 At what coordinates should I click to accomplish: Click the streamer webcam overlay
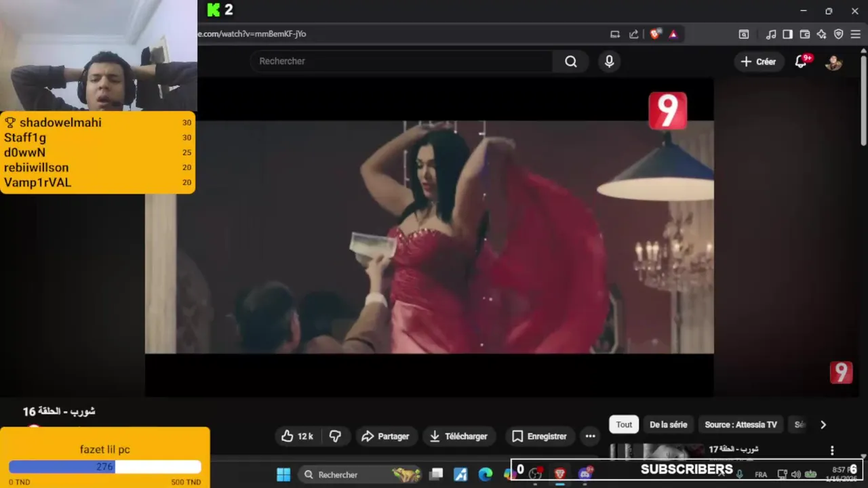tap(98, 56)
